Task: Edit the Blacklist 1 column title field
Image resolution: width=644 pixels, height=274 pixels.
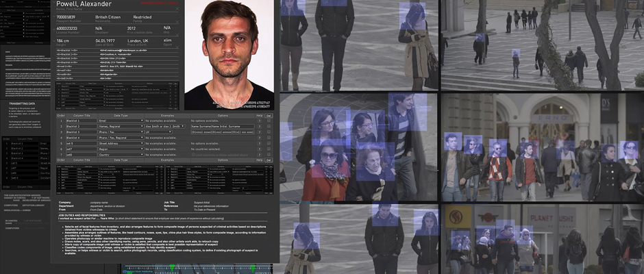Action: click(x=81, y=121)
